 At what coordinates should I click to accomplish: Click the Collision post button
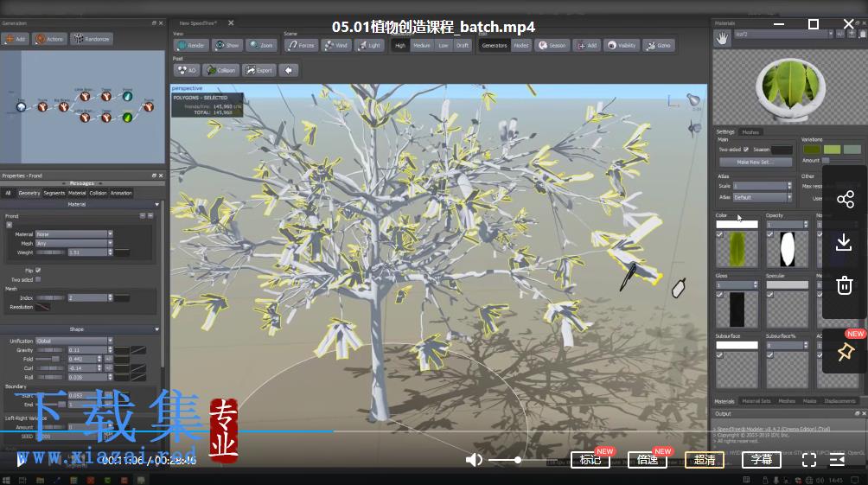tap(220, 70)
